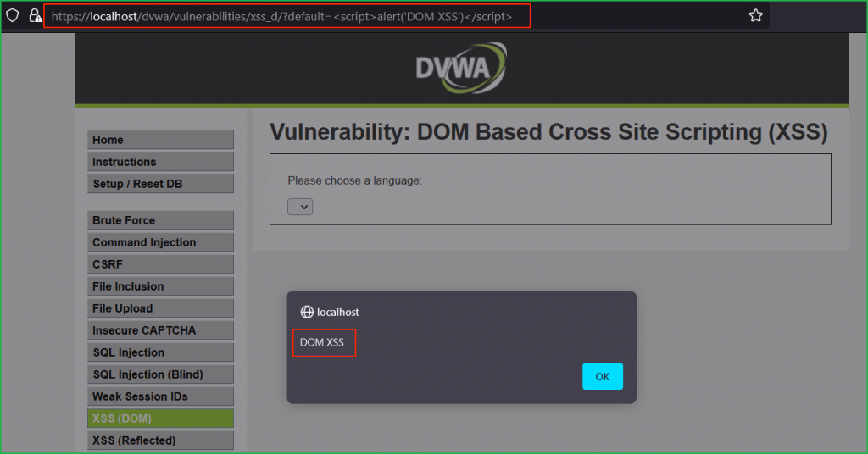Open Command Injection page
The height and width of the screenshot is (454, 868).
[160, 242]
